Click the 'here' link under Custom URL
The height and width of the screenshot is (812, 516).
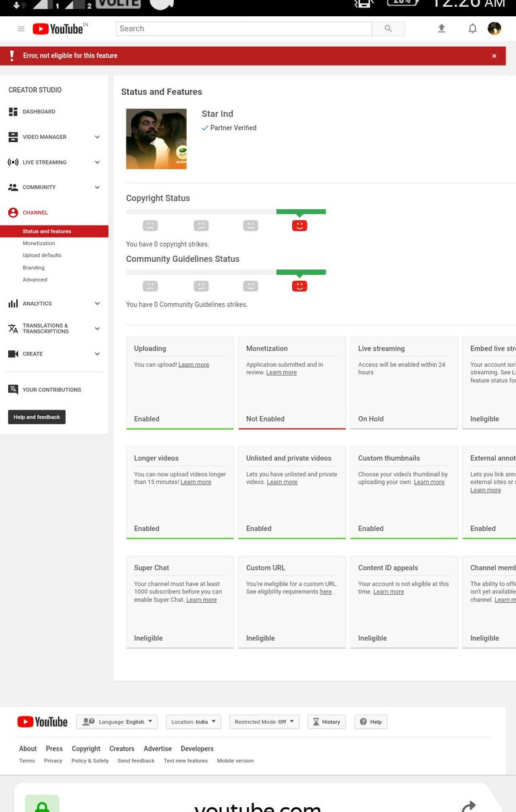tap(326, 592)
